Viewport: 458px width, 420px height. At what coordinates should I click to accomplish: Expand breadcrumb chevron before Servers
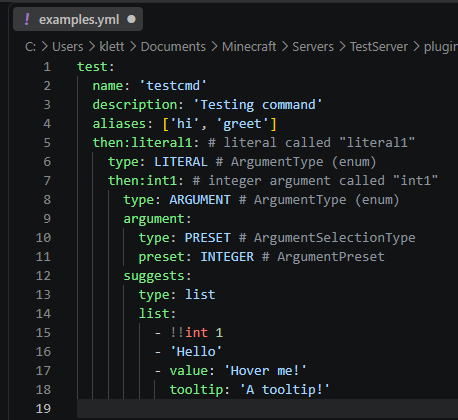[284, 47]
